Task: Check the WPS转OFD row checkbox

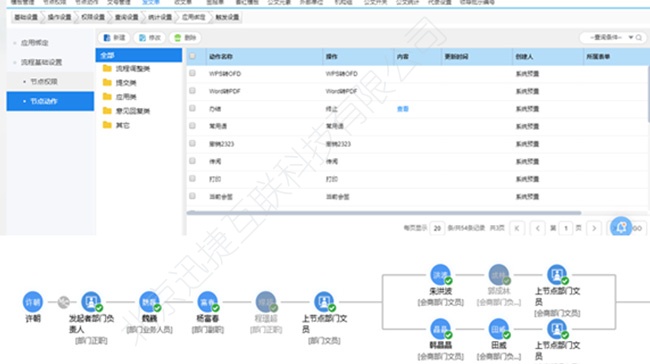Action: (x=192, y=73)
